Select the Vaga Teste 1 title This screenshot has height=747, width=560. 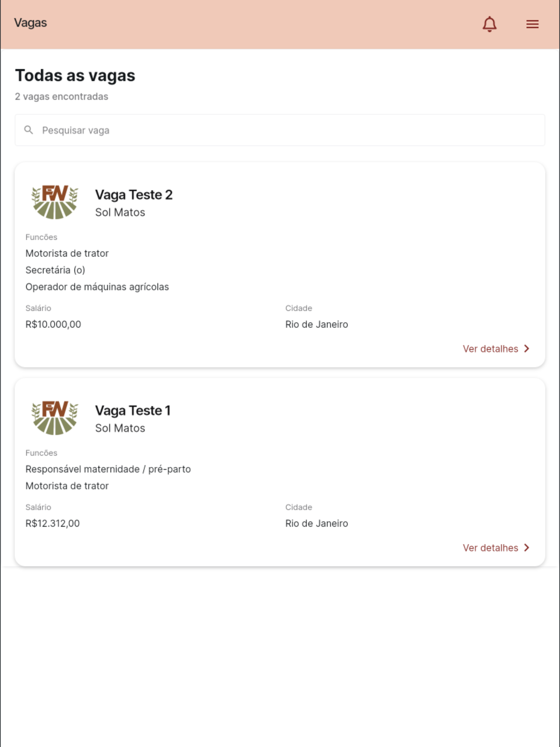(133, 411)
